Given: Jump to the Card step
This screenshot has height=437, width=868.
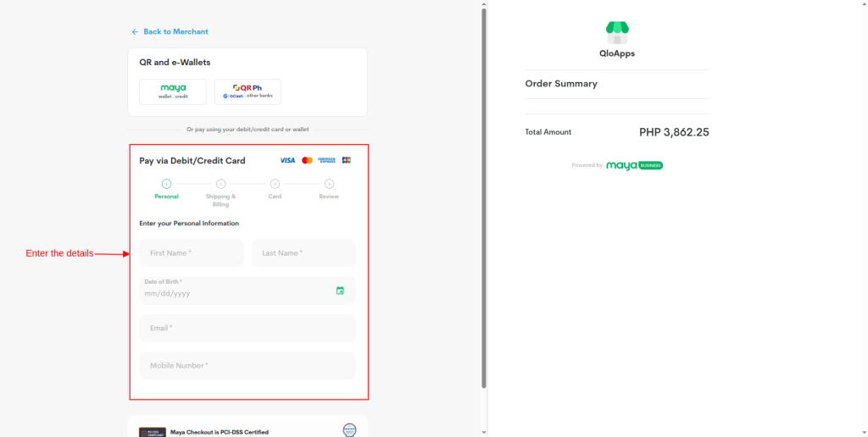Looking at the screenshot, I should (x=275, y=184).
